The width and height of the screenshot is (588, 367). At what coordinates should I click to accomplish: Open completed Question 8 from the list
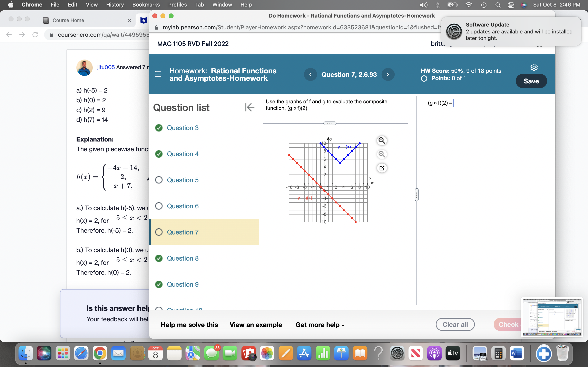183,258
